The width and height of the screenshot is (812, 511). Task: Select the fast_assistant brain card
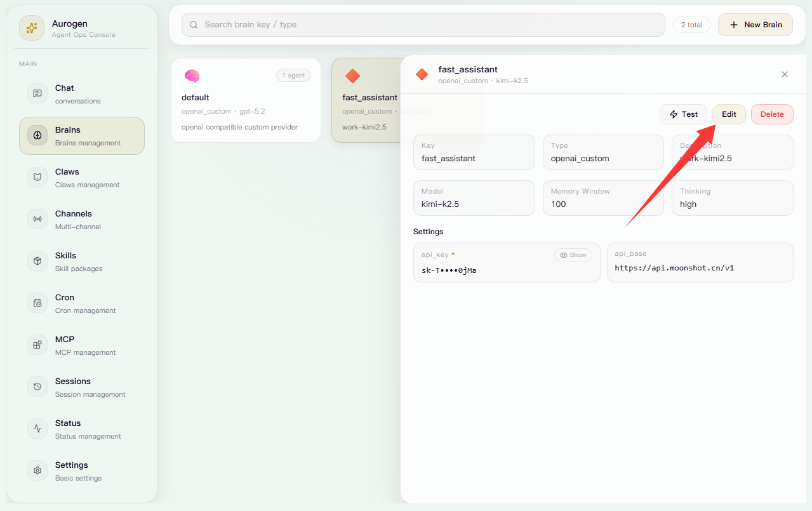366,100
